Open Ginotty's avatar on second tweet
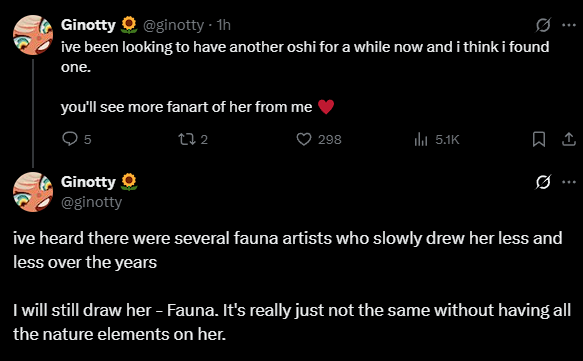 tap(33, 192)
